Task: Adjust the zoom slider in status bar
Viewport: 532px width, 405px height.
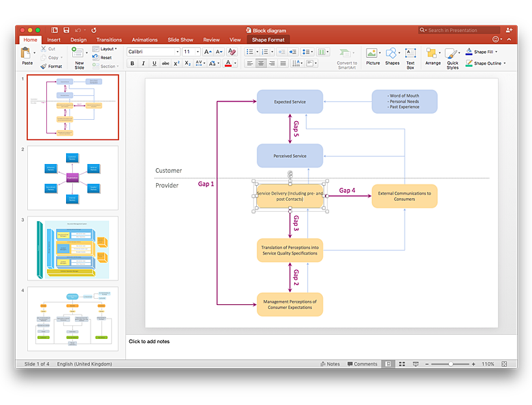Action: (x=451, y=364)
